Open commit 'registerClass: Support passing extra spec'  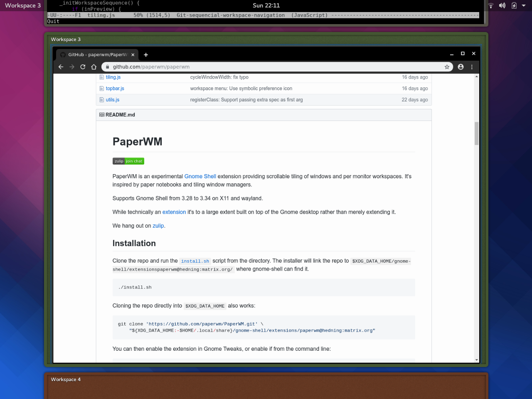pyautogui.click(x=246, y=100)
